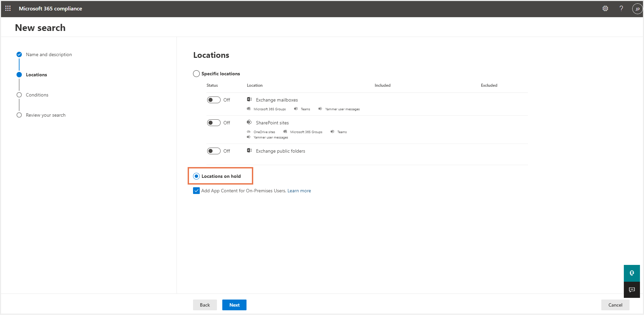Open the feedback speech bubble icon
This screenshot has width=644, height=315.
(x=632, y=289)
